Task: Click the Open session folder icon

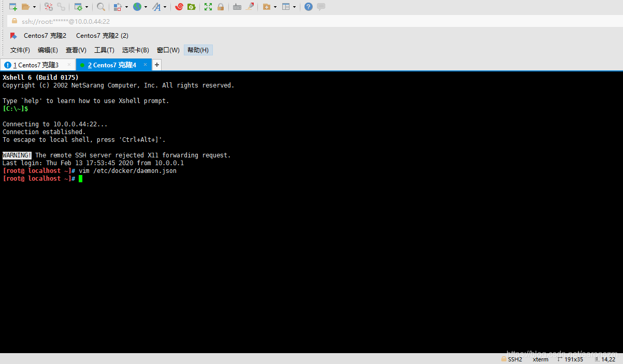Action: [x=25, y=7]
